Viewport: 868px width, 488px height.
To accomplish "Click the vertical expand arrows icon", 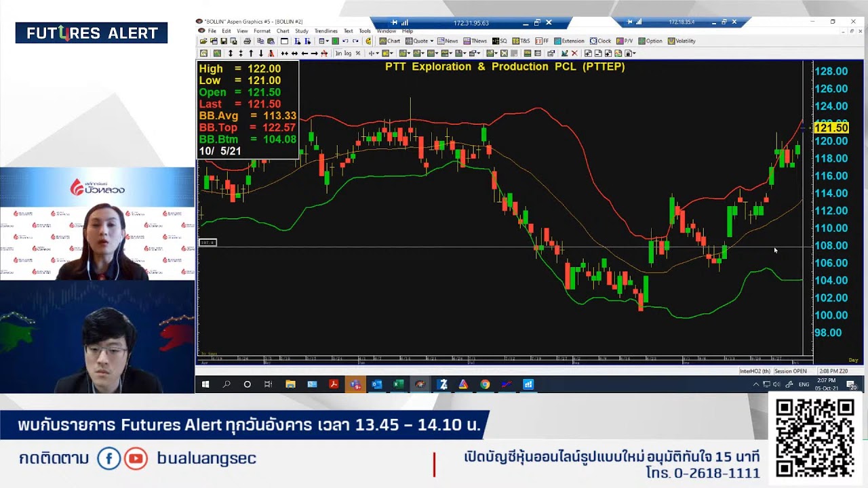I will point(231,53).
